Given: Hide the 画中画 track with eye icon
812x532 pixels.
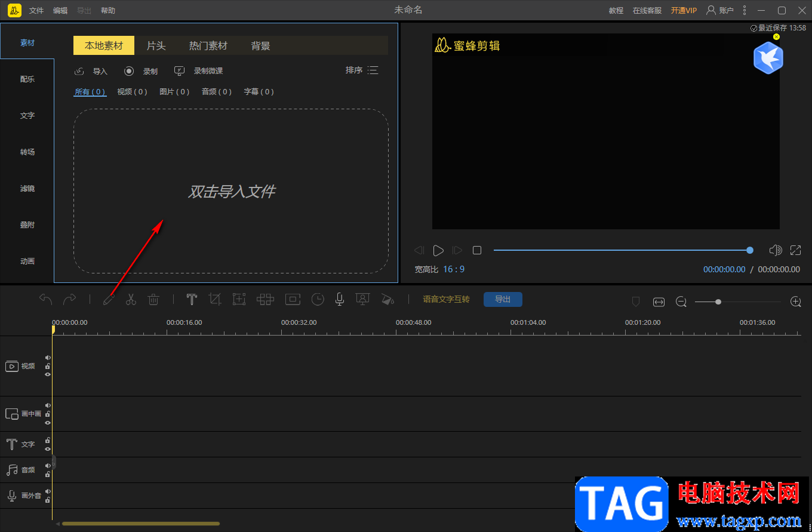Looking at the screenshot, I should [48, 422].
